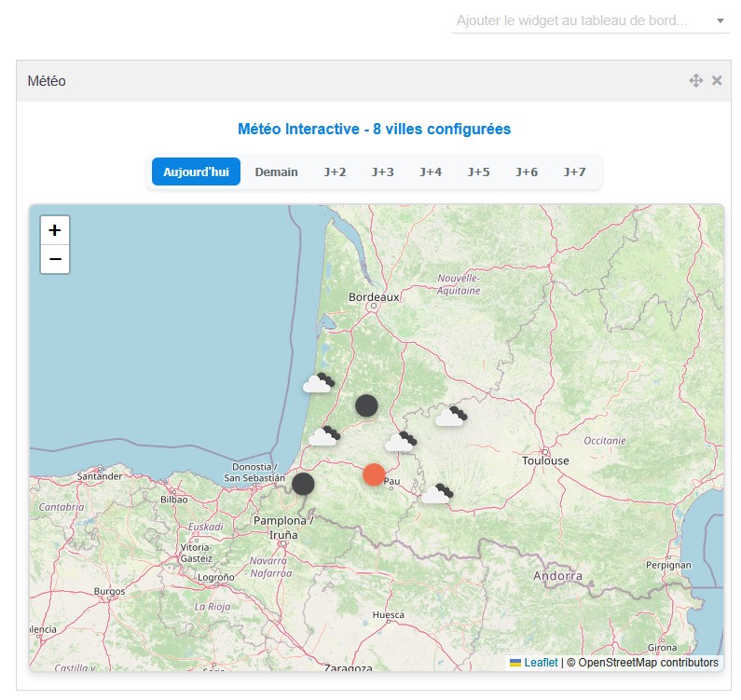The width and height of the screenshot is (741, 700).
Task: Select the J+4 forecast tab
Action: (x=431, y=172)
